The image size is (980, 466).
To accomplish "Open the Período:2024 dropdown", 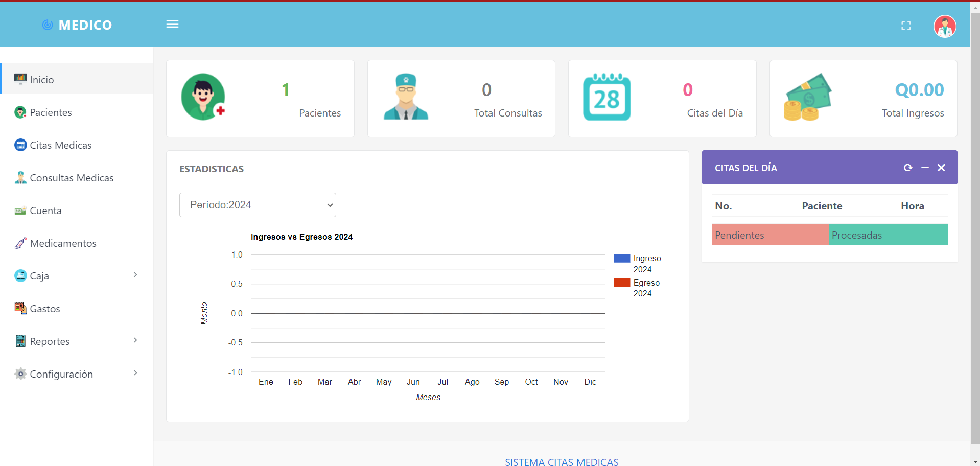I will tap(258, 205).
